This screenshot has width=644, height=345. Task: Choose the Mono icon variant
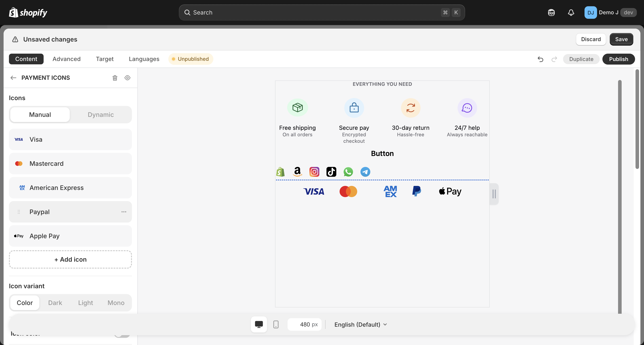(116, 303)
